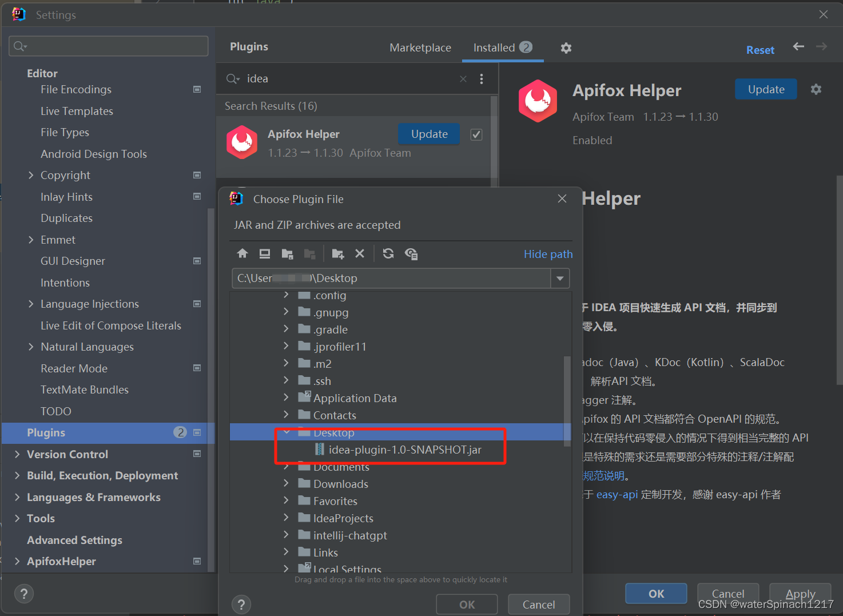The height and width of the screenshot is (616, 843).
Task: Click the large Apifox Helper logo
Action: tap(538, 101)
